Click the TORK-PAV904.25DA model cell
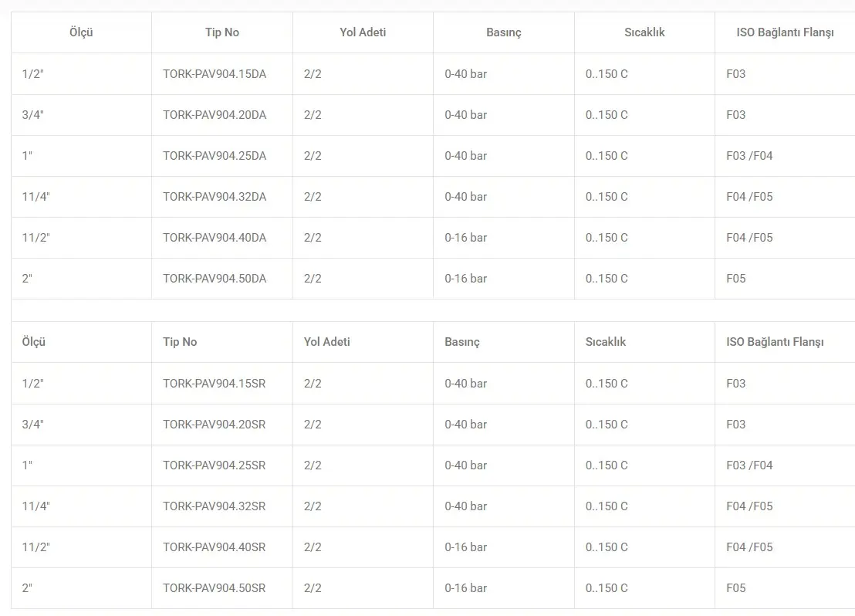This screenshot has height=616, width=855. tap(215, 156)
